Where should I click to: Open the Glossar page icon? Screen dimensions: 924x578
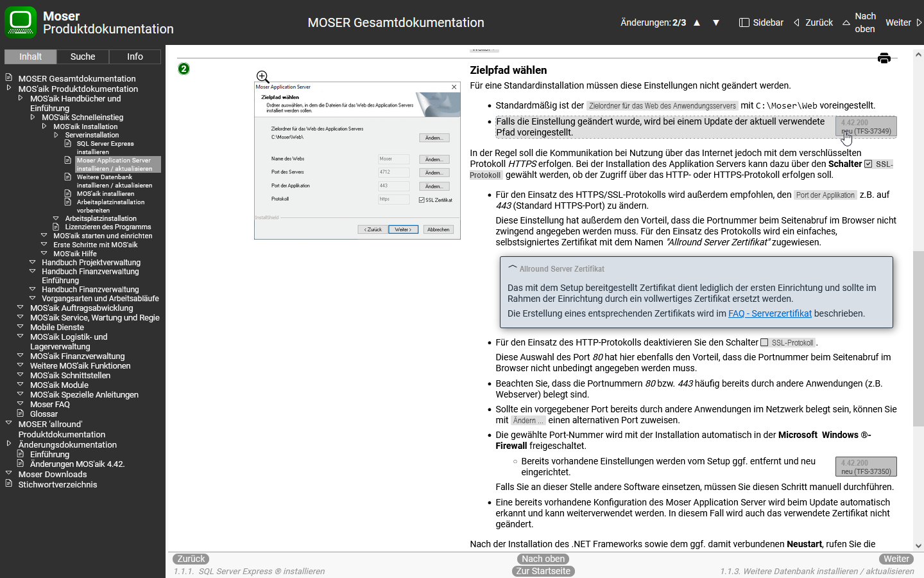click(21, 414)
